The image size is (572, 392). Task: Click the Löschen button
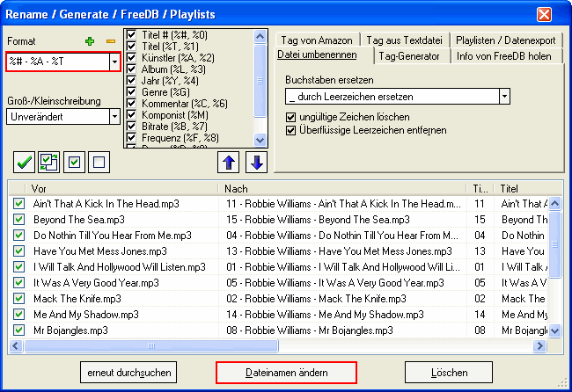(449, 373)
